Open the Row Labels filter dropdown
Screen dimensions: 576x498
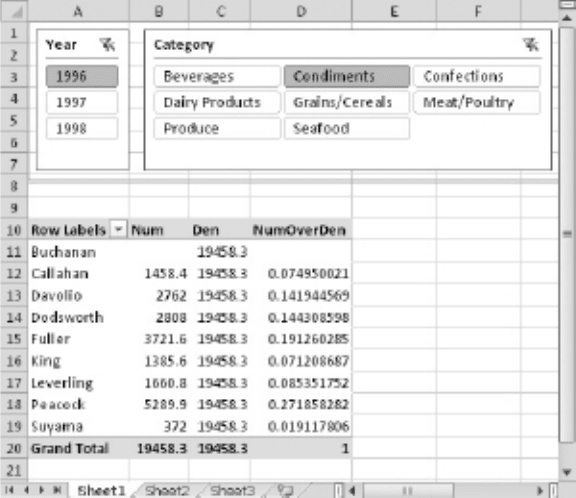tap(118, 230)
